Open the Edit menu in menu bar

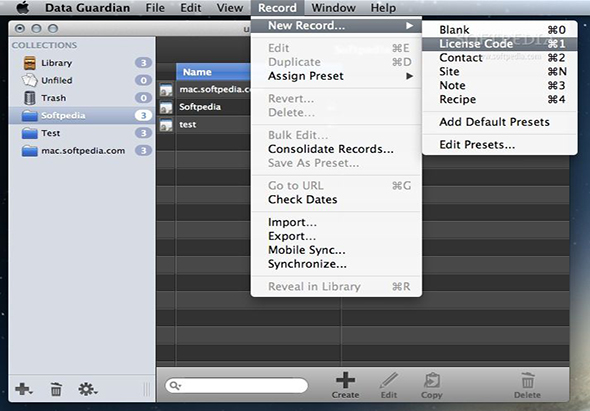190,8
